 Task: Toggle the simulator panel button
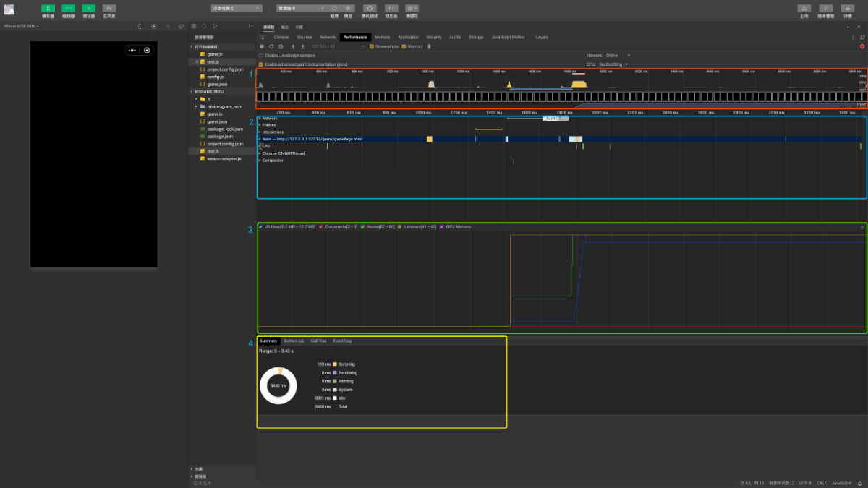point(48,8)
